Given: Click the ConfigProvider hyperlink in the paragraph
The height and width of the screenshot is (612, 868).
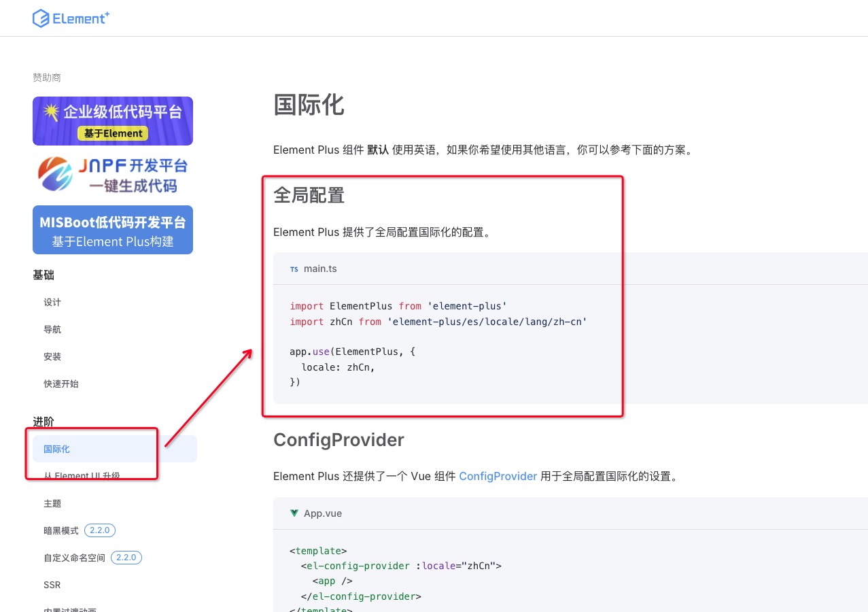Looking at the screenshot, I should [x=498, y=476].
